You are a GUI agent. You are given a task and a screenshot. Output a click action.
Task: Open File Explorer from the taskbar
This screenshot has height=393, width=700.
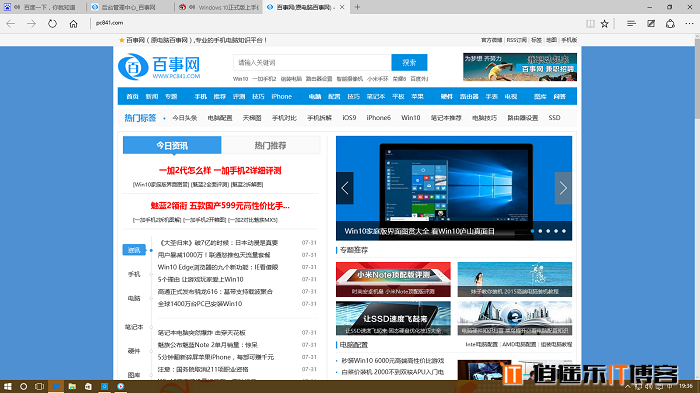(x=72, y=386)
